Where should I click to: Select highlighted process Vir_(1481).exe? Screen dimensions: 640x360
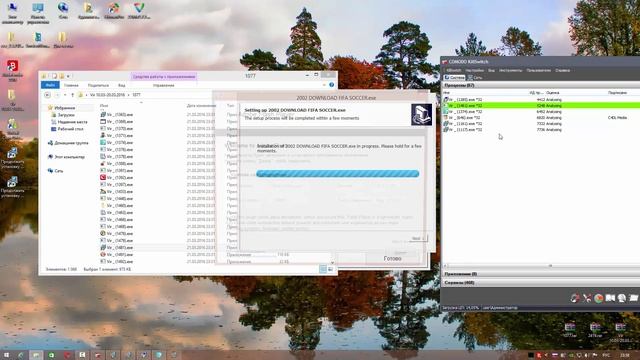click(x=542, y=106)
